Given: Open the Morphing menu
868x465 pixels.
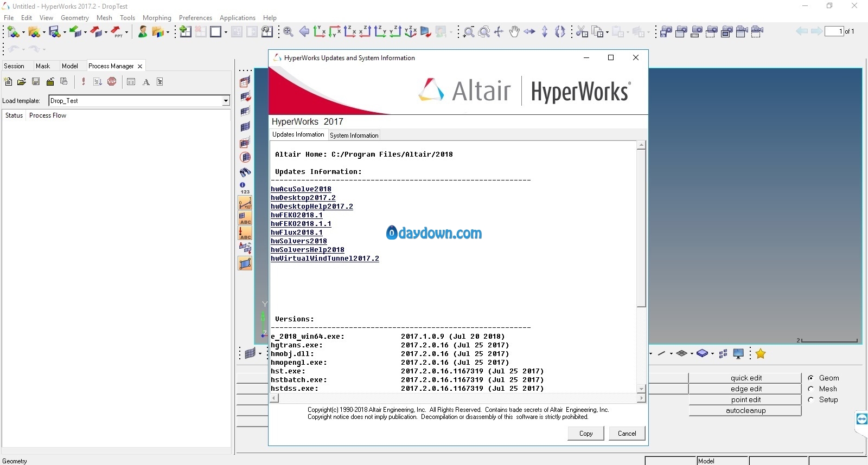Looking at the screenshot, I should coord(157,18).
